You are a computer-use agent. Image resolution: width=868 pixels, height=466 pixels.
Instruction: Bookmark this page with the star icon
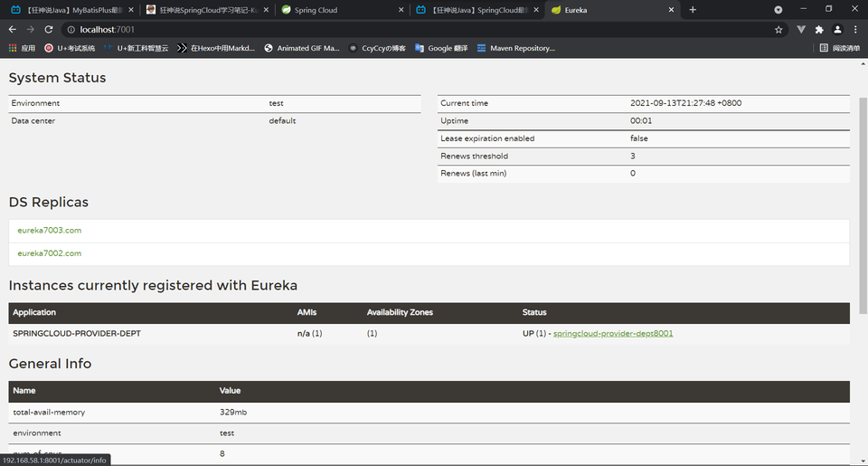778,29
